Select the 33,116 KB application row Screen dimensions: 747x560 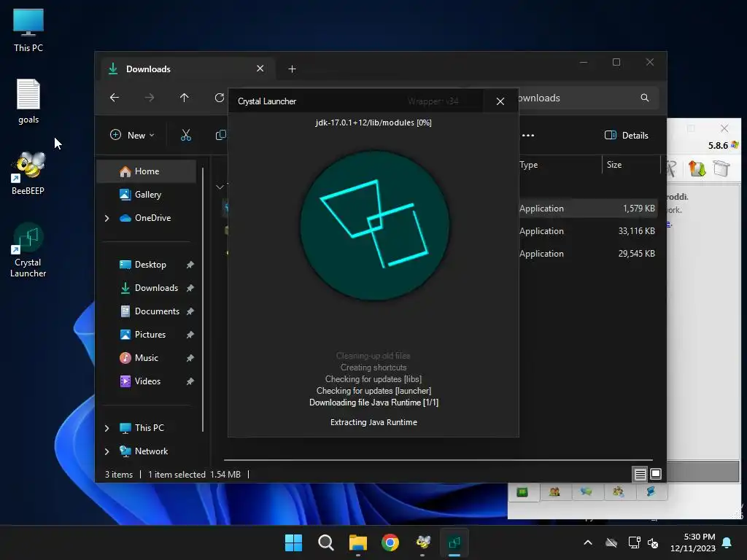[588, 231]
